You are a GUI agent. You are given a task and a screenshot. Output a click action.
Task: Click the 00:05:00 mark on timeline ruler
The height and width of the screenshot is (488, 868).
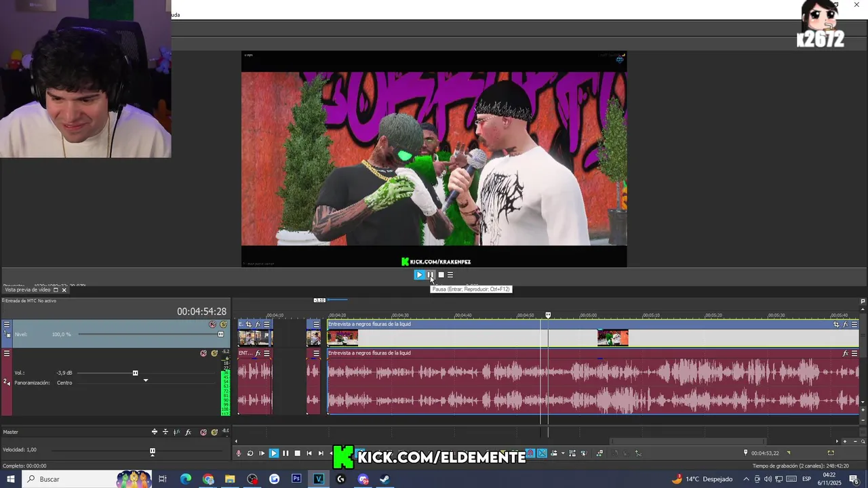tap(589, 315)
